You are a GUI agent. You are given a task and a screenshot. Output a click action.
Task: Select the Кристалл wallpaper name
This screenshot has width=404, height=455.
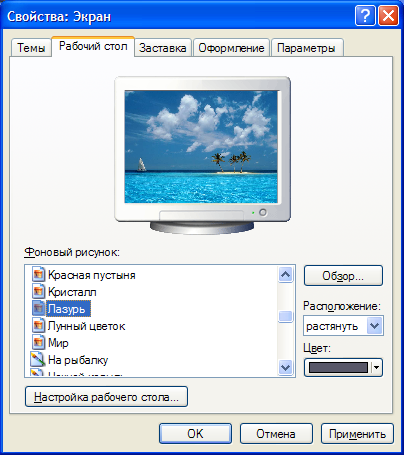(x=72, y=292)
